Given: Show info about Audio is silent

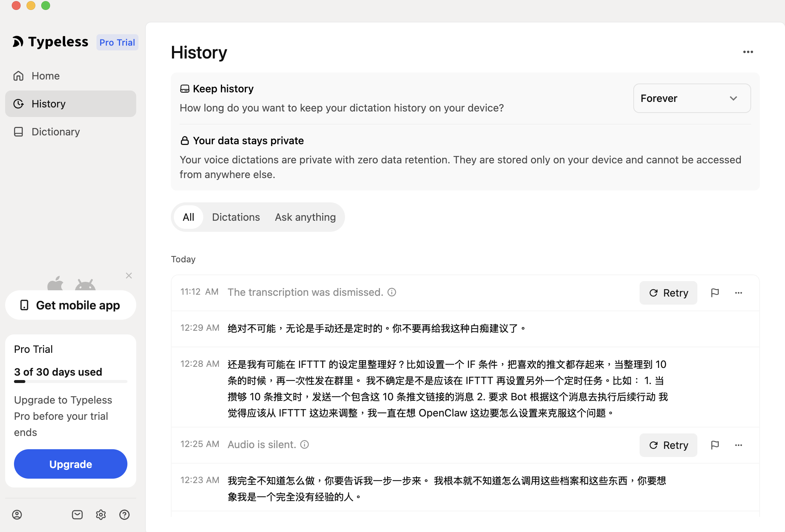Looking at the screenshot, I should [305, 444].
